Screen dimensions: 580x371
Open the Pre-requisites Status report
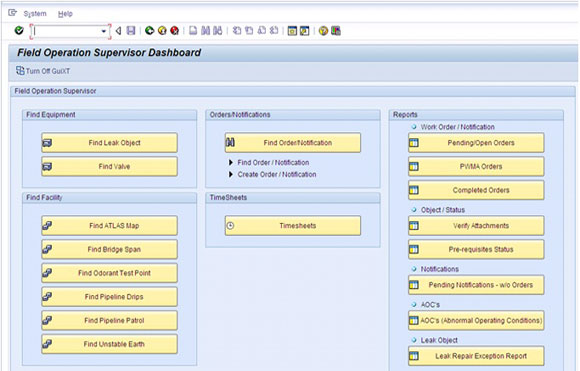point(476,249)
